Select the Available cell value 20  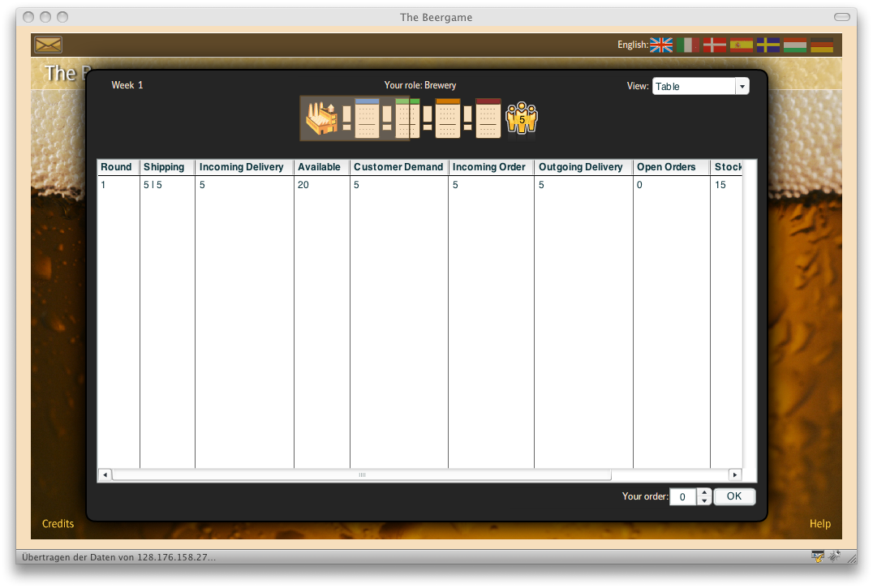(321, 185)
